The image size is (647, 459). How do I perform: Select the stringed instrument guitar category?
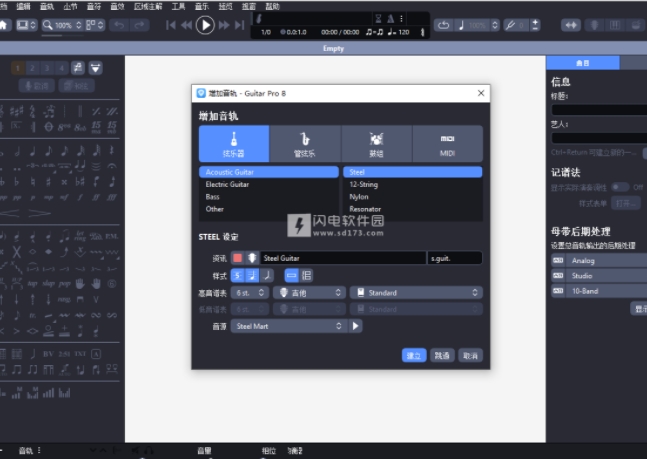pyautogui.click(x=232, y=143)
